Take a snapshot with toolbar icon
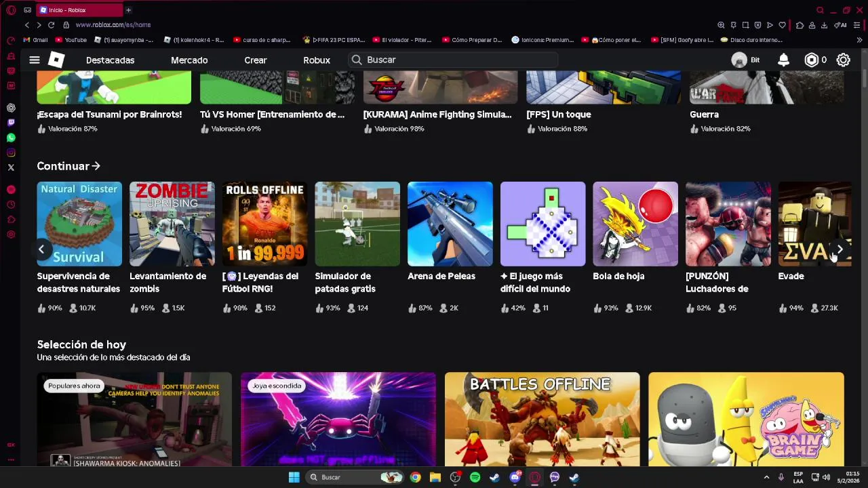 745,25
